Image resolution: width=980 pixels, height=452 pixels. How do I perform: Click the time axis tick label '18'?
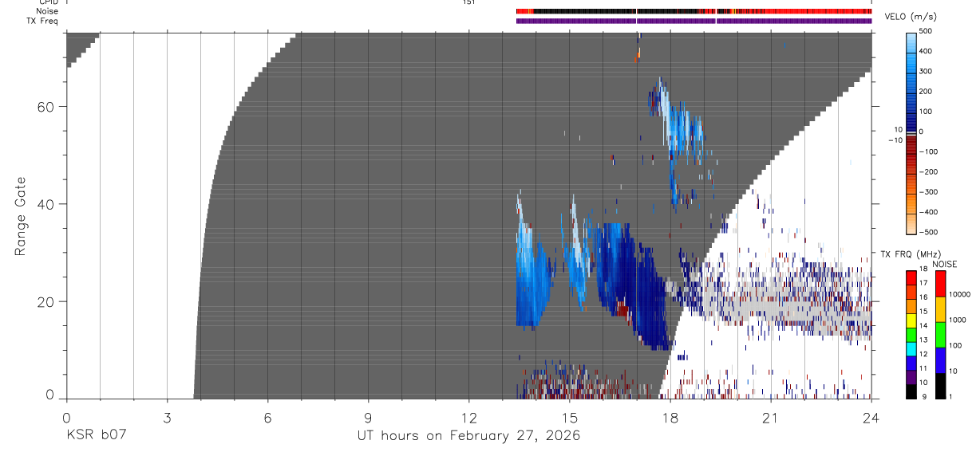pyautogui.click(x=670, y=417)
